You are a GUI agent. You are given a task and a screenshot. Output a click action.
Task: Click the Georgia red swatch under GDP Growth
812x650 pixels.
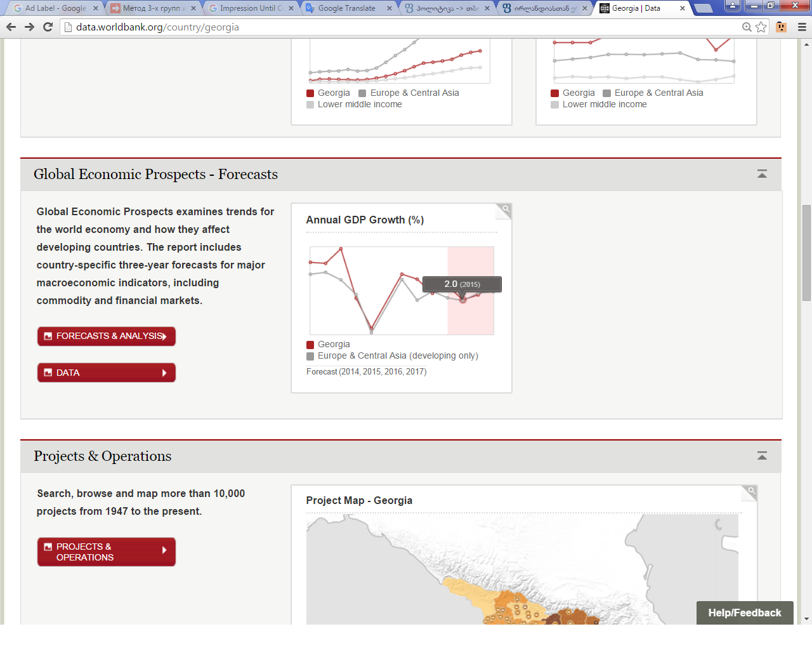point(310,345)
